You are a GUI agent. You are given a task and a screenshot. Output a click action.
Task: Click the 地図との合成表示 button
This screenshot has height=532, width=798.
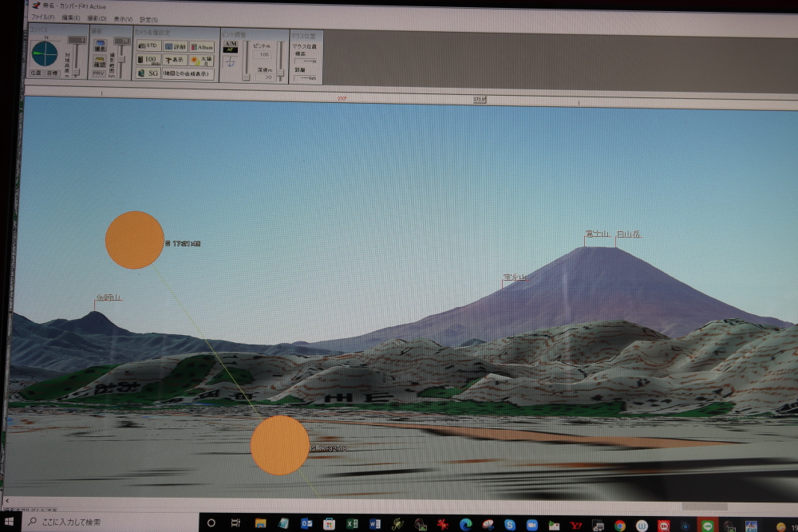tap(187, 73)
